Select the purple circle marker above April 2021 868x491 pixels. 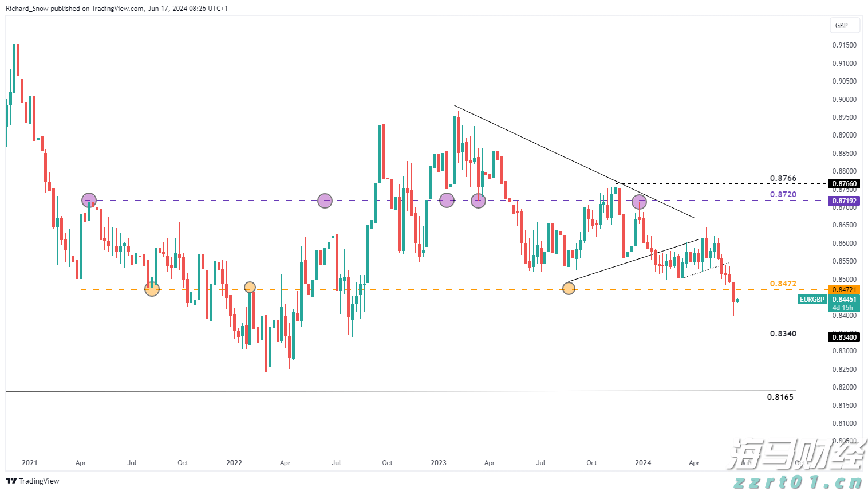pyautogui.click(x=89, y=201)
